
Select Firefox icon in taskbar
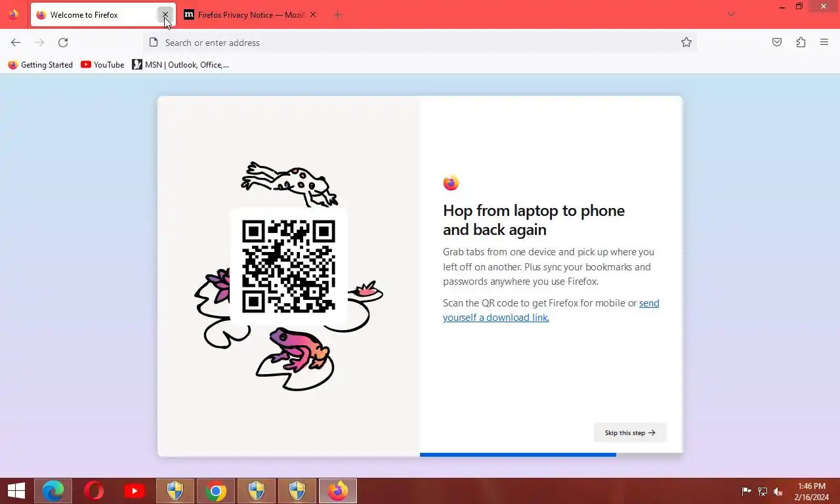click(x=338, y=491)
